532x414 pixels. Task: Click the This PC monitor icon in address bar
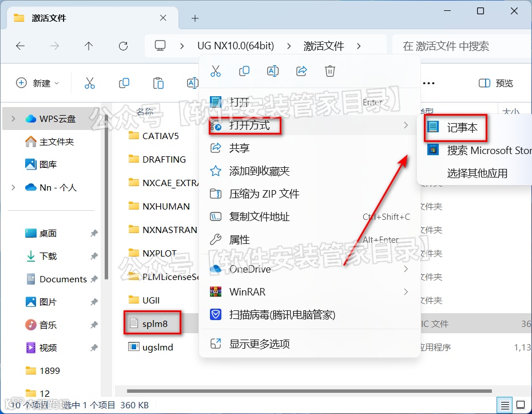160,45
